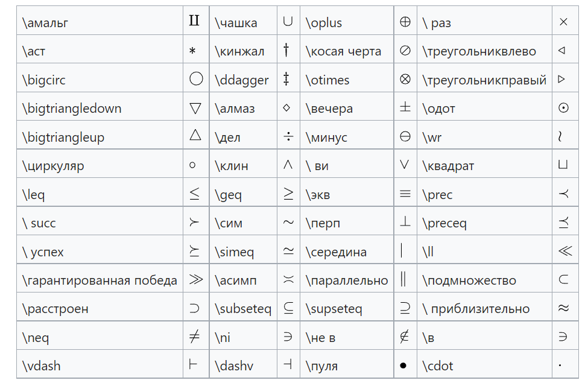This screenshot has width=588, height=386.
Task: Click the \ succ command text cell
Action: pos(39,223)
